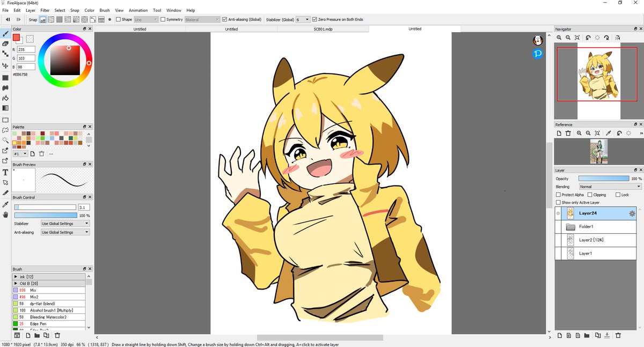Rotate canvas right in Navigator
This screenshot has height=347, width=644.
606,38
